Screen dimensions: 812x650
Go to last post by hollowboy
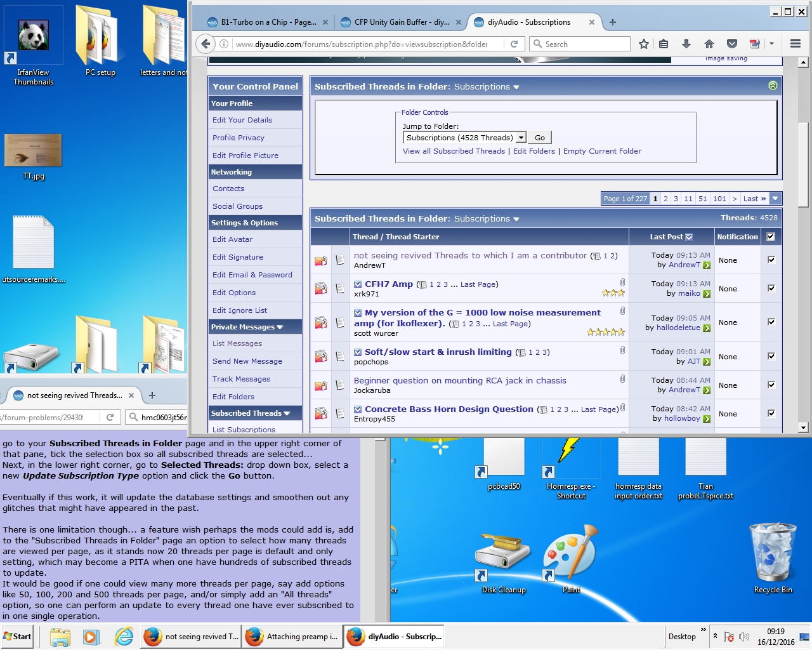pyautogui.click(x=706, y=419)
